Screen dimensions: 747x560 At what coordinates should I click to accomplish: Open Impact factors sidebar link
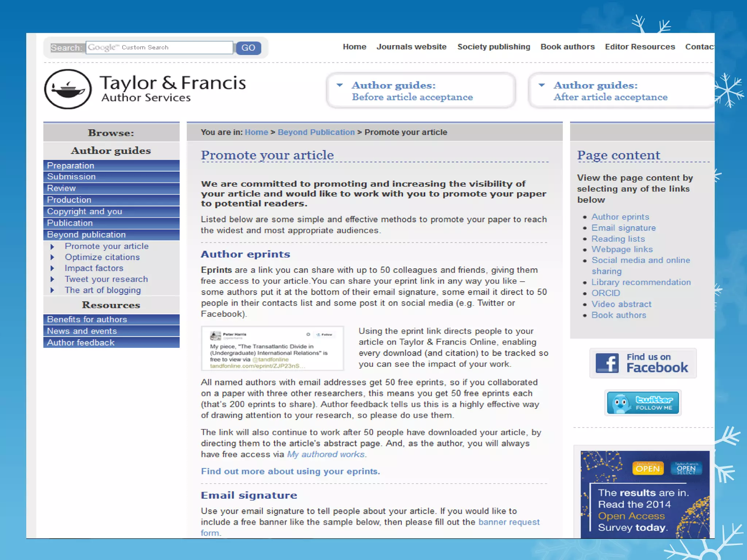point(94,268)
